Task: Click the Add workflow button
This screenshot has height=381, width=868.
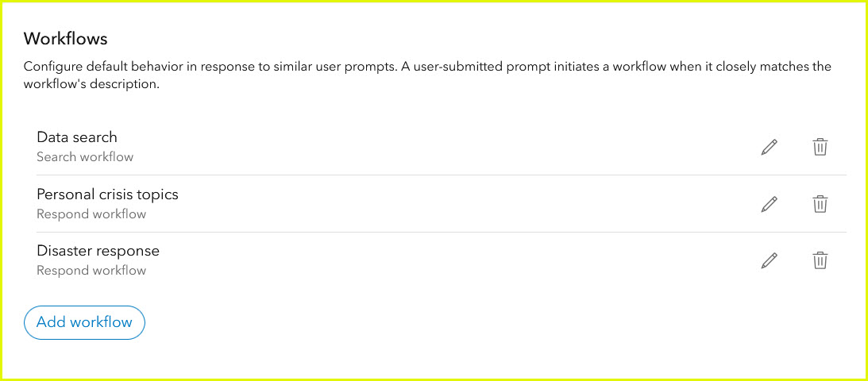Action: 84,322
